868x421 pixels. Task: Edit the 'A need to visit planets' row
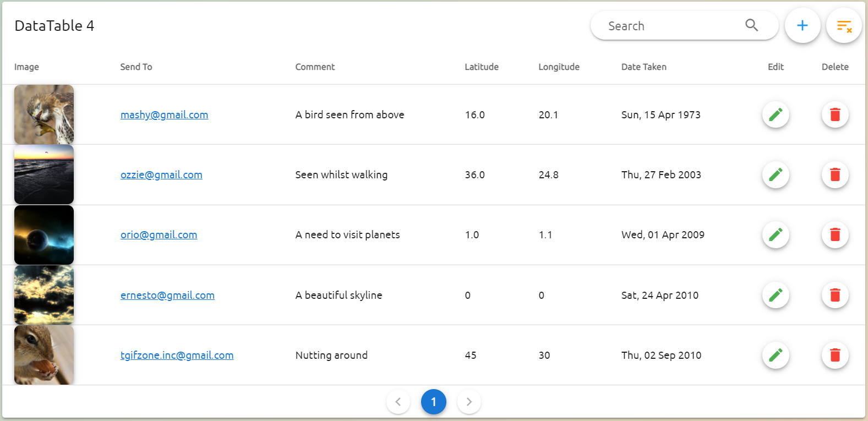[x=776, y=234]
